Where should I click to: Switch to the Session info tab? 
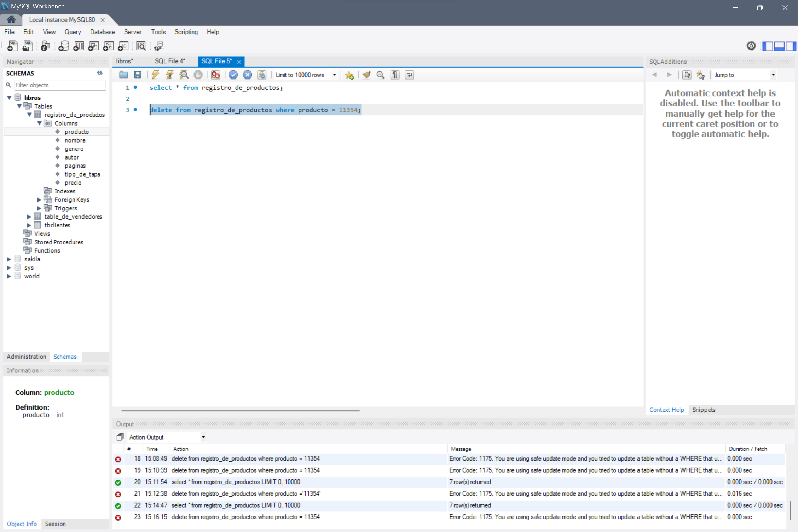pos(55,524)
